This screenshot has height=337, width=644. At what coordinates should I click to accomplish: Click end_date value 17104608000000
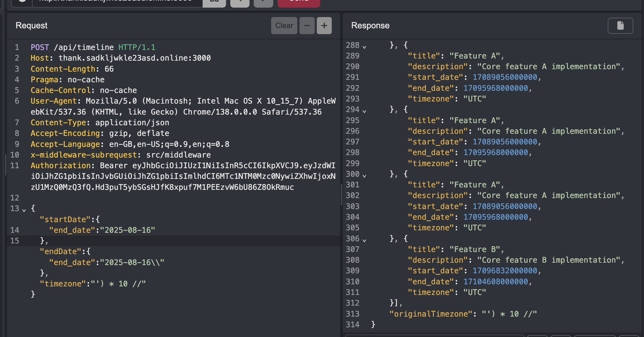tap(496, 282)
